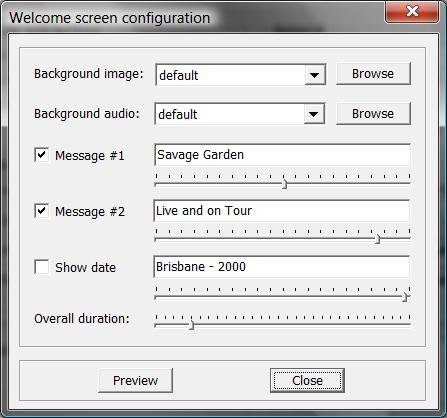Screen dimensions: 447x418
Task: Click the slider thumb under Live and on Tour
Action: pyautogui.click(x=377, y=239)
